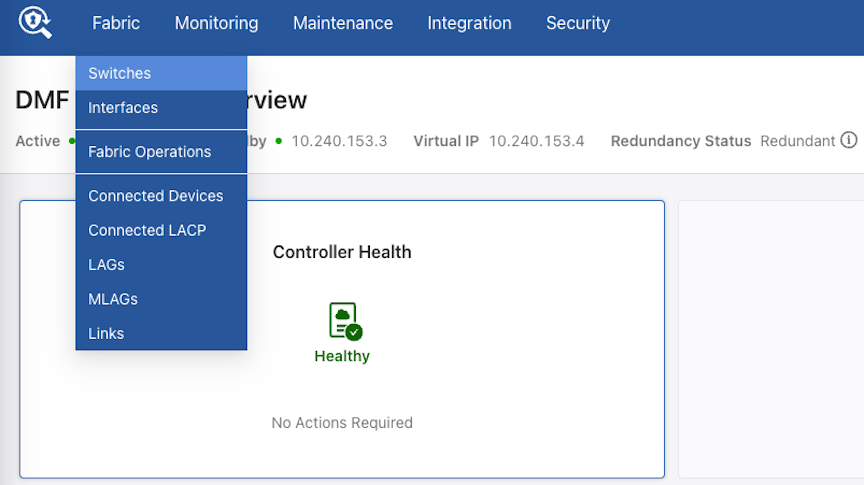Click the Healthy status label

coord(342,356)
